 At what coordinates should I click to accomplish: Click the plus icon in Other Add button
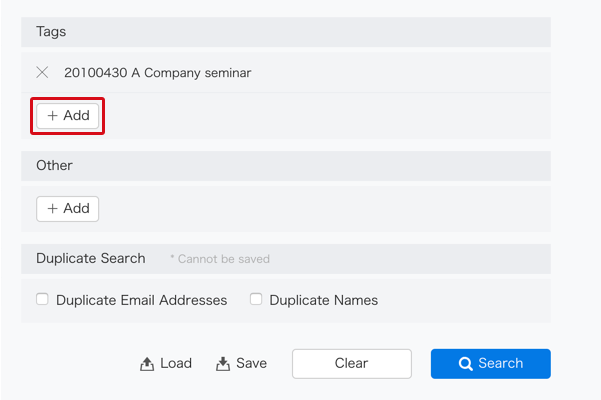(x=53, y=208)
